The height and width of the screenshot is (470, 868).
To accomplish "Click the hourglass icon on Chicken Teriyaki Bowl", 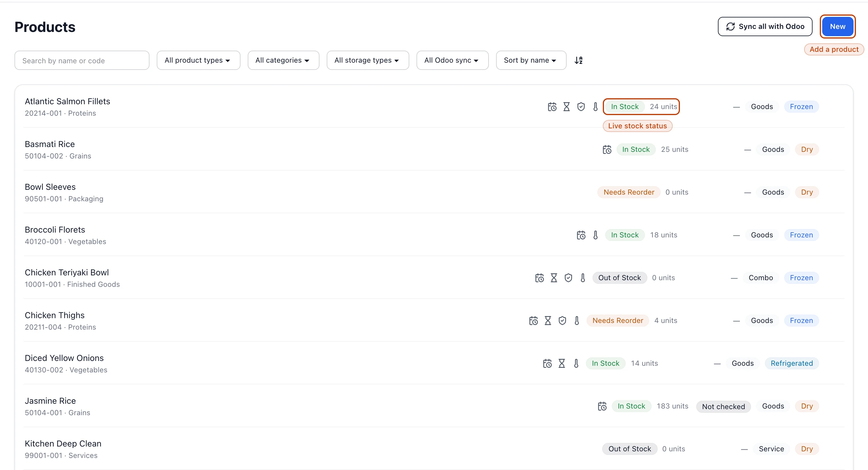I will (554, 278).
